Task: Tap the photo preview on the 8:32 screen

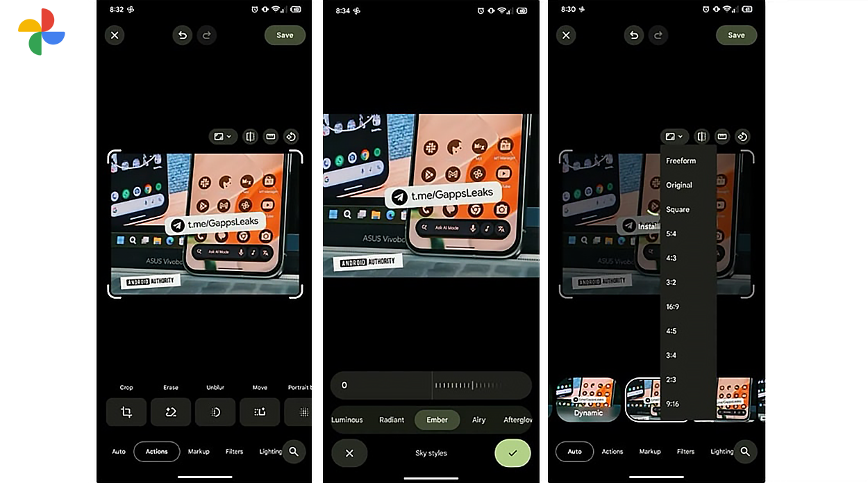Action: tap(205, 224)
